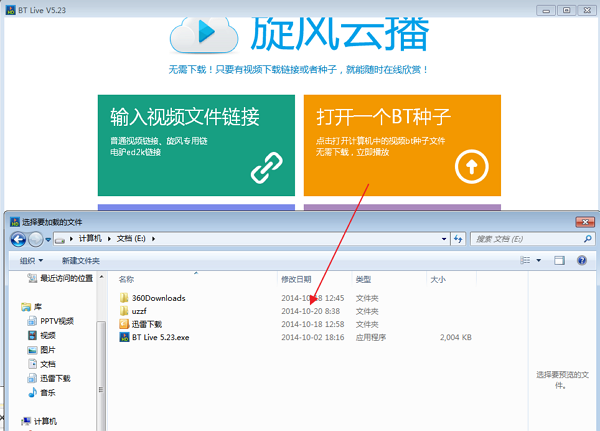Click the 音乐 note icon in sidebar

pos(33,393)
